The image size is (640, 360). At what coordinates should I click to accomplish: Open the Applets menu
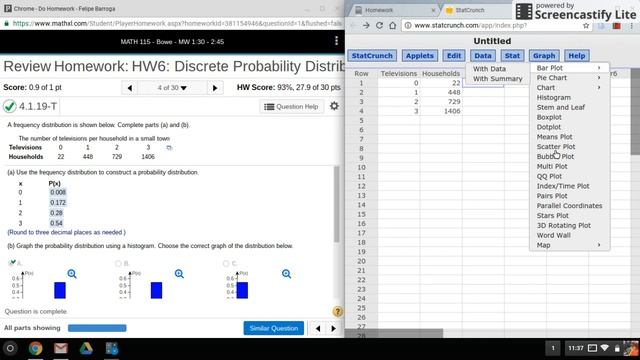pyautogui.click(x=420, y=56)
